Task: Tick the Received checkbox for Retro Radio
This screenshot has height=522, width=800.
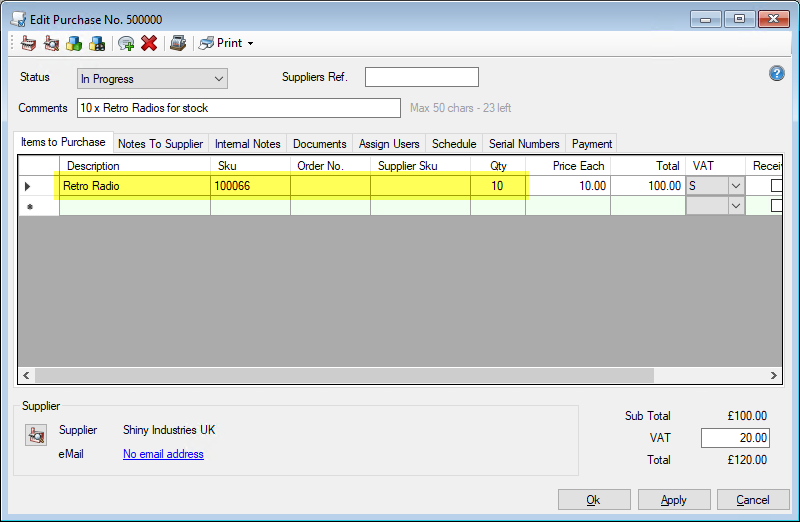Action: pos(777,185)
